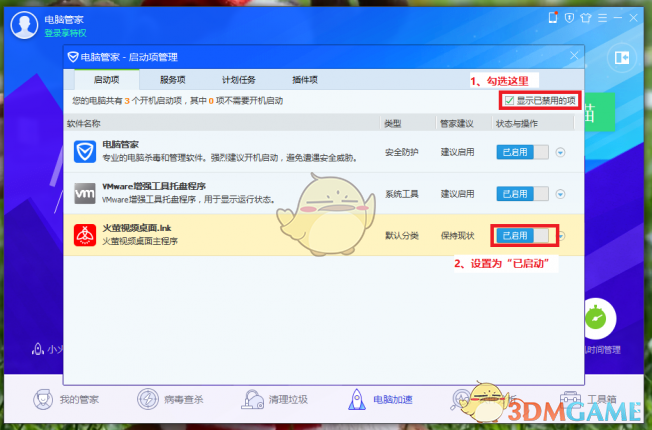
Task: Click 状态与操作 column header
Action: (x=517, y=124)
